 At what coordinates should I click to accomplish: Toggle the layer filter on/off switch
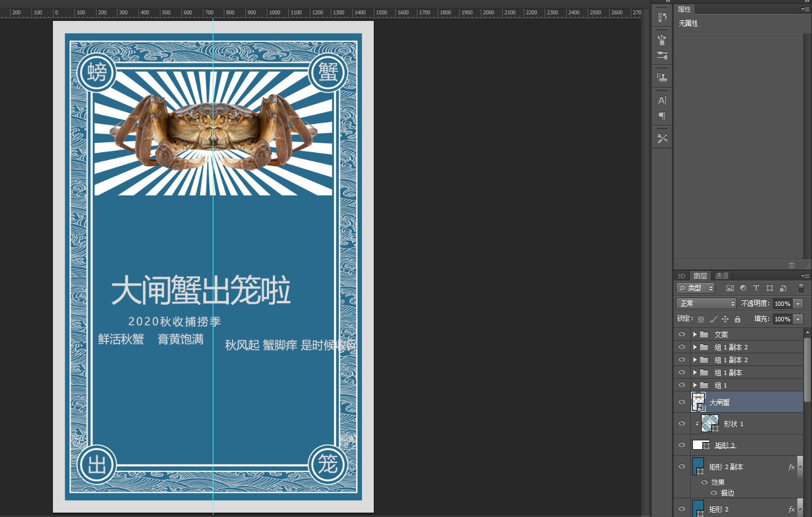[801, 288]
